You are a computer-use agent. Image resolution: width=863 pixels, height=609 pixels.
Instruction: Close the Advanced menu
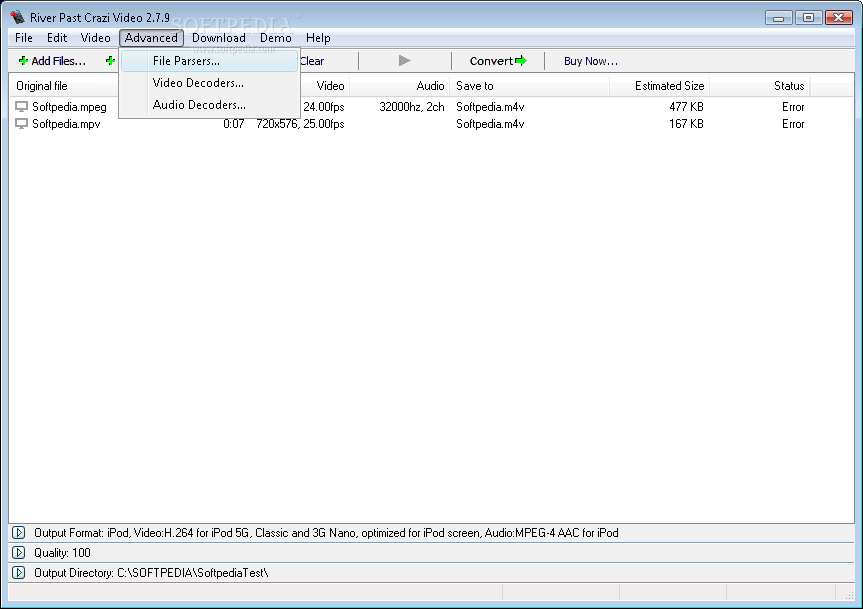151,38
